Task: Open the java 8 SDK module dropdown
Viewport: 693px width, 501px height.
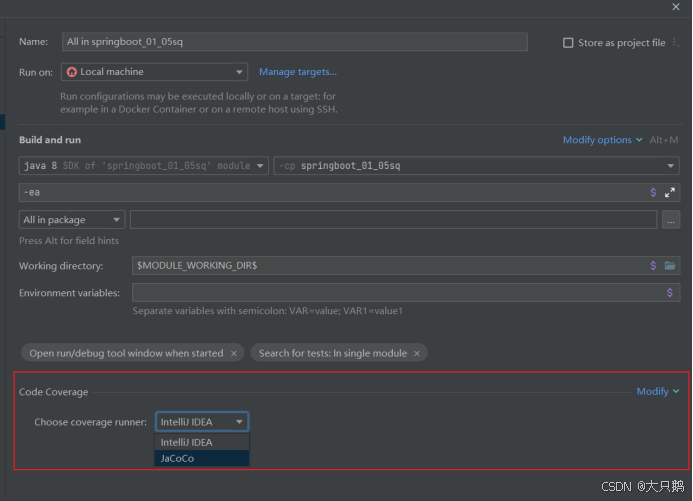Action: click(144, 166)
